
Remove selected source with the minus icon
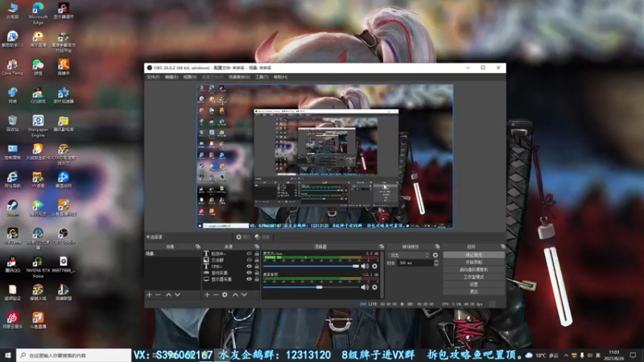[x=216, y=294]
